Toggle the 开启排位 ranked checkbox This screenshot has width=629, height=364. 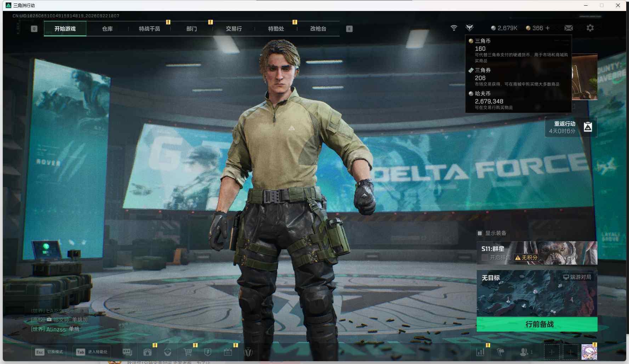click(x=485, y=258)
